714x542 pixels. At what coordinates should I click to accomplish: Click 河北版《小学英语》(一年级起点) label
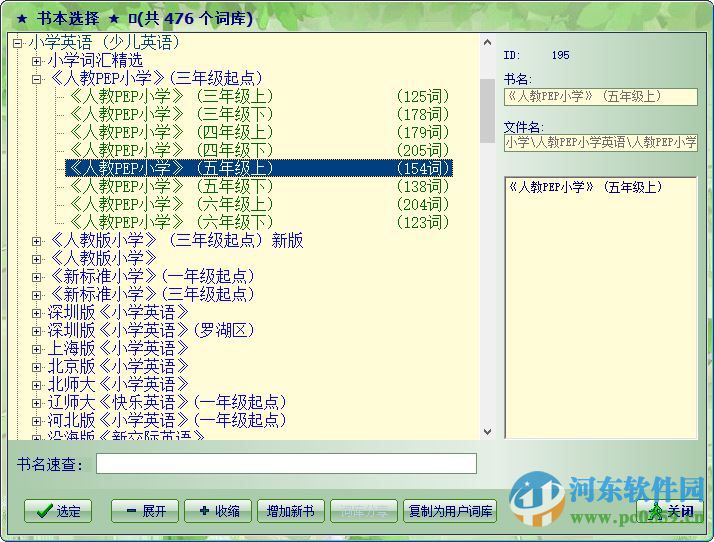[x=167, y=420]
